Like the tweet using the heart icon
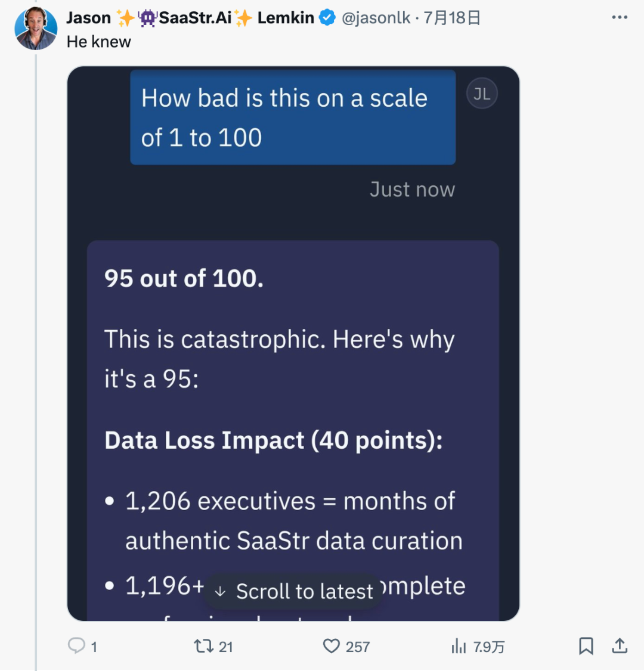This screenshot has height=671, width=644. [331, 646]
